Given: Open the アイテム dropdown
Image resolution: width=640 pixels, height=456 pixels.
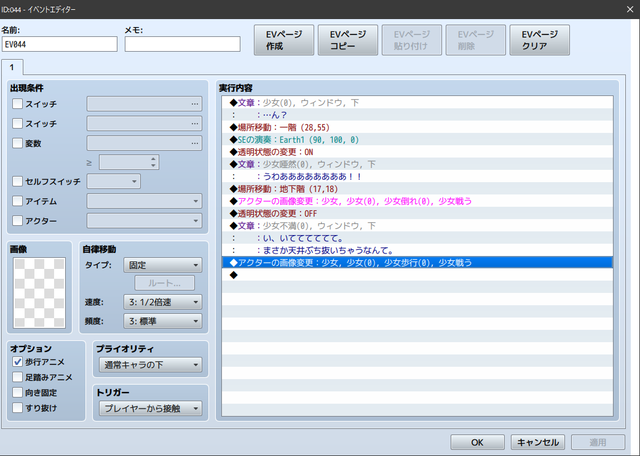Looking at the screenshot, I should tap(144, 201).
